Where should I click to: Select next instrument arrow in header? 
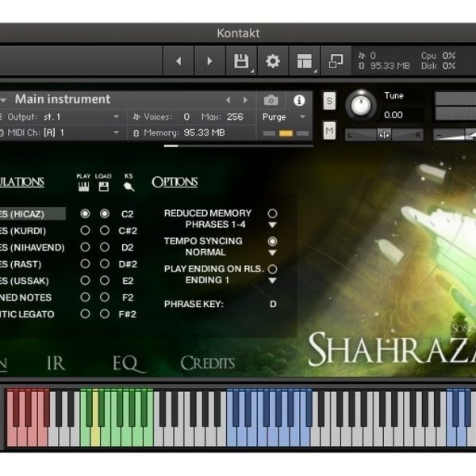(245, 100)
